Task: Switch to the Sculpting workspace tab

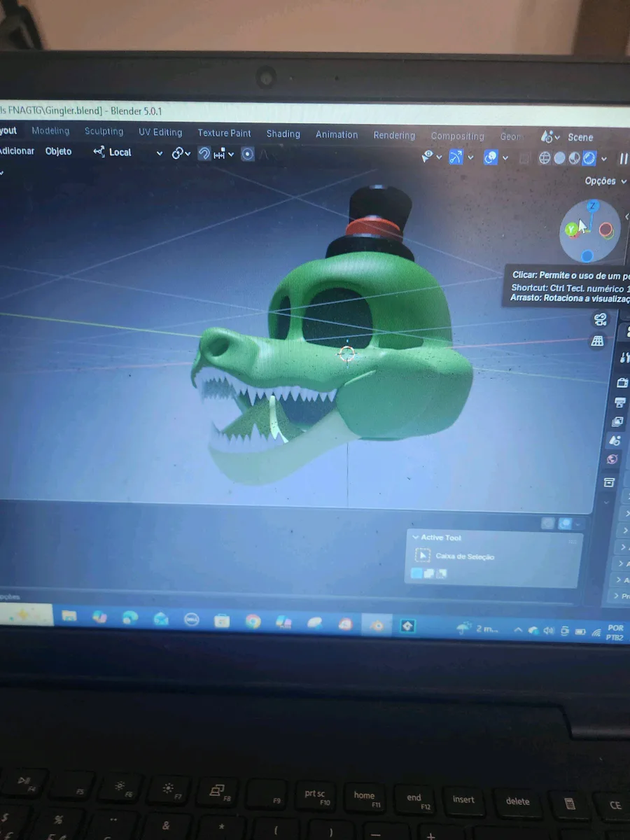Action: pos(104,132)
